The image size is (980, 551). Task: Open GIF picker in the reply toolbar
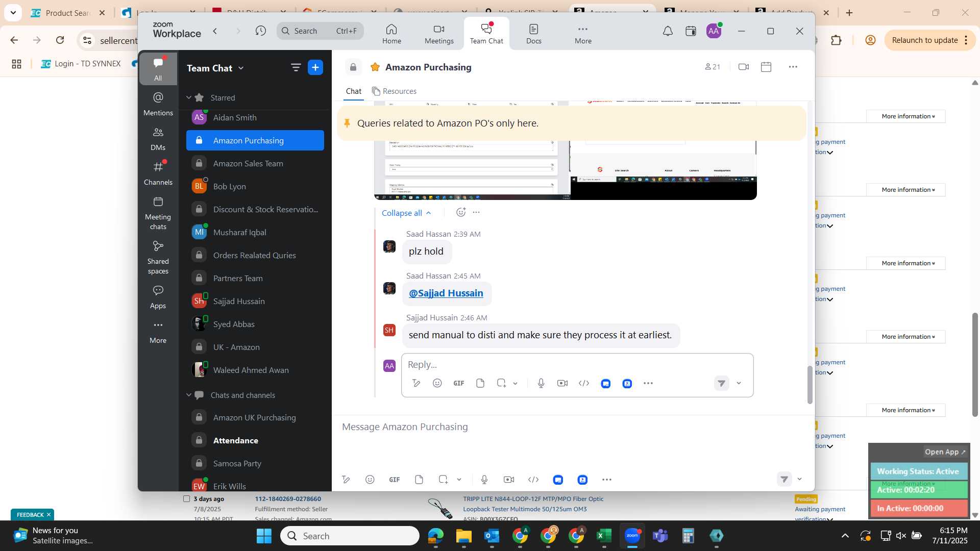458,383
